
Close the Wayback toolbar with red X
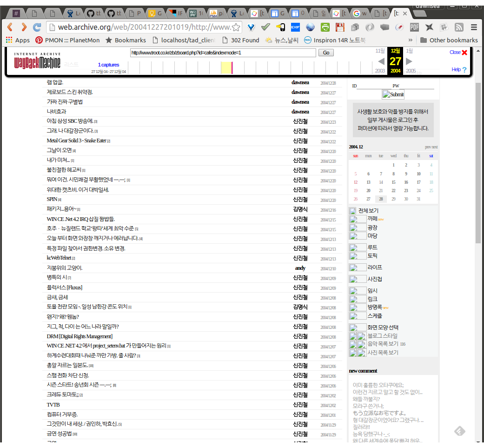tap(464, 53)
